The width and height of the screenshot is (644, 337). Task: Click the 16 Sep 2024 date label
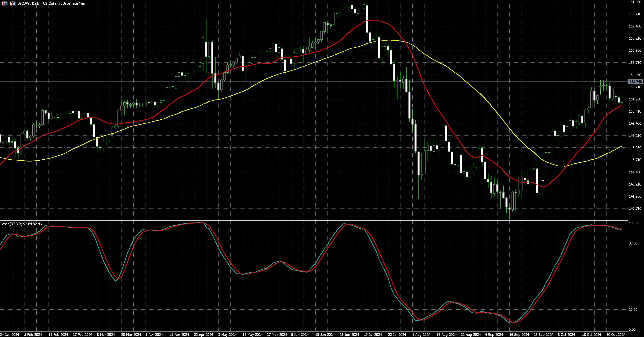pos(519,335)
